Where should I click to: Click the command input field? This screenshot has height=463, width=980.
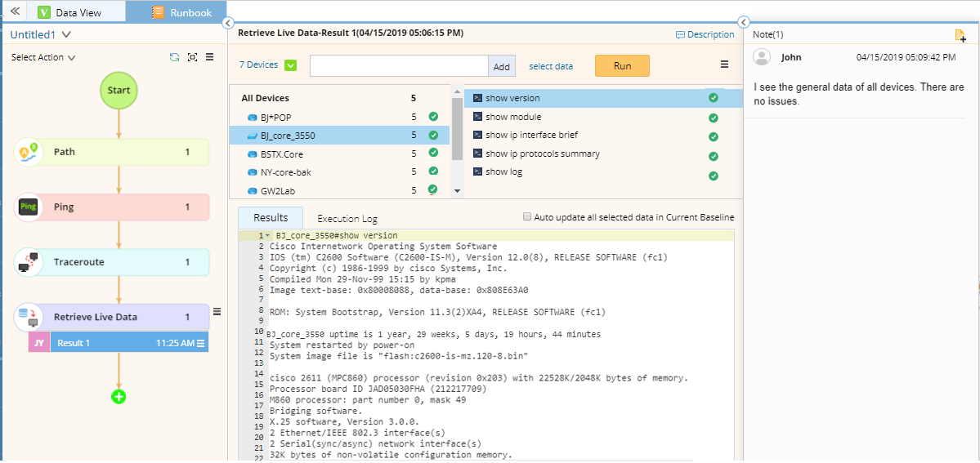pyautogui.click(x=398, y=66)
